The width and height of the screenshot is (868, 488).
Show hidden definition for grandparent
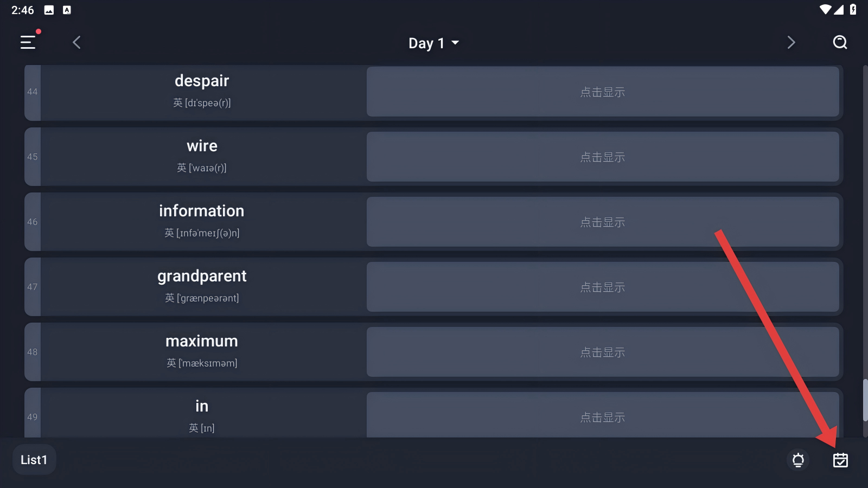tap(602, 287)
